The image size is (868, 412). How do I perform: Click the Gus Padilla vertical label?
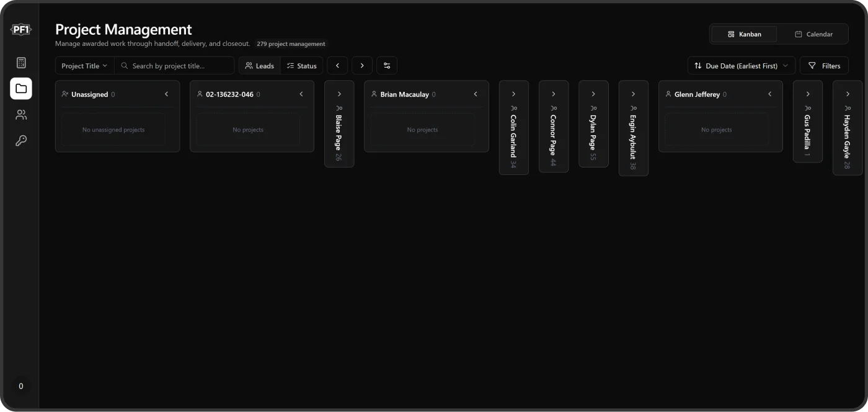[808, 132]
